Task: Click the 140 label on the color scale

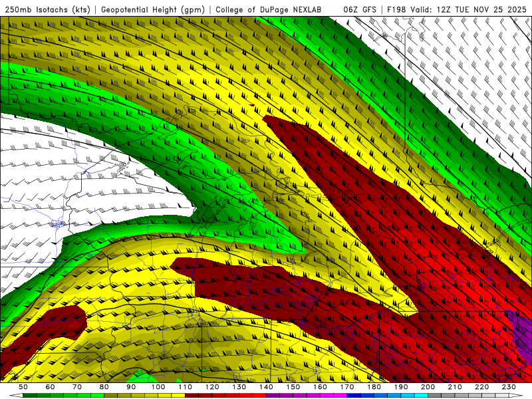Action: pyautogui.click(x=266, y=387)
